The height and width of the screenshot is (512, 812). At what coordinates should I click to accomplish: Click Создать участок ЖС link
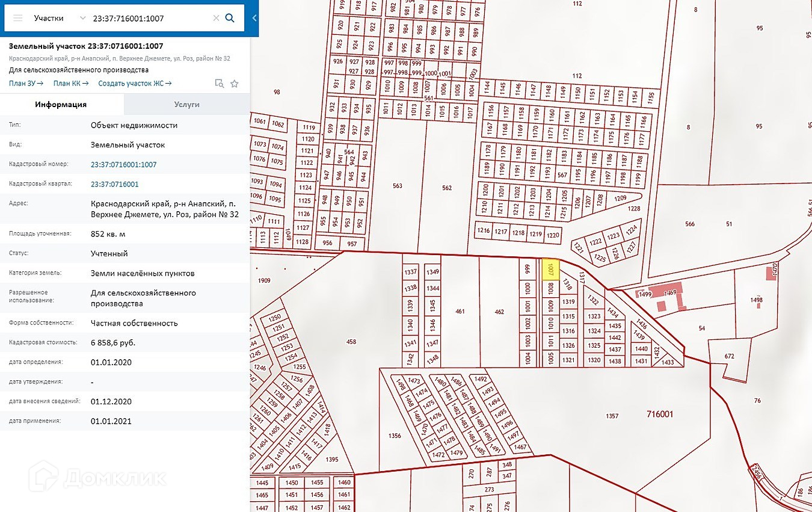(135, 84)
